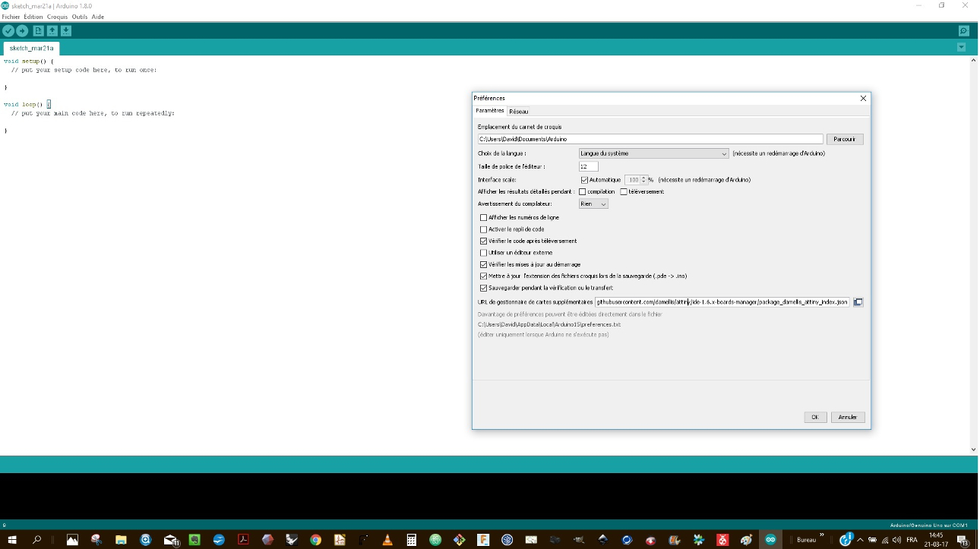Open the Windows notification center icon
Image resolution: width=980 pixels, height=549 pixels.
(x=962, y=540)
